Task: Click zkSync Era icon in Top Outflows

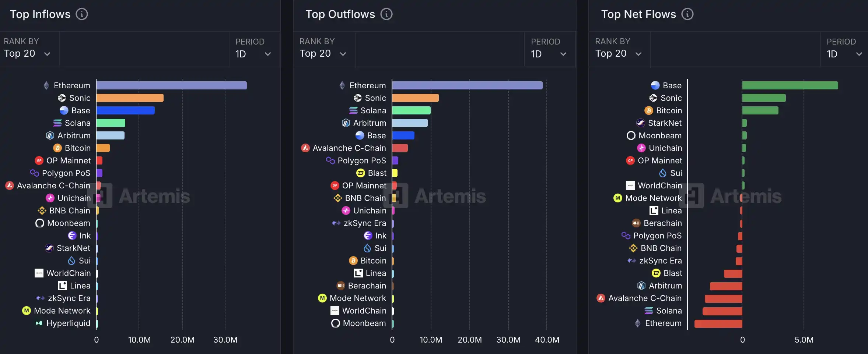Action: pyautogui.click(x=336, y=223)
